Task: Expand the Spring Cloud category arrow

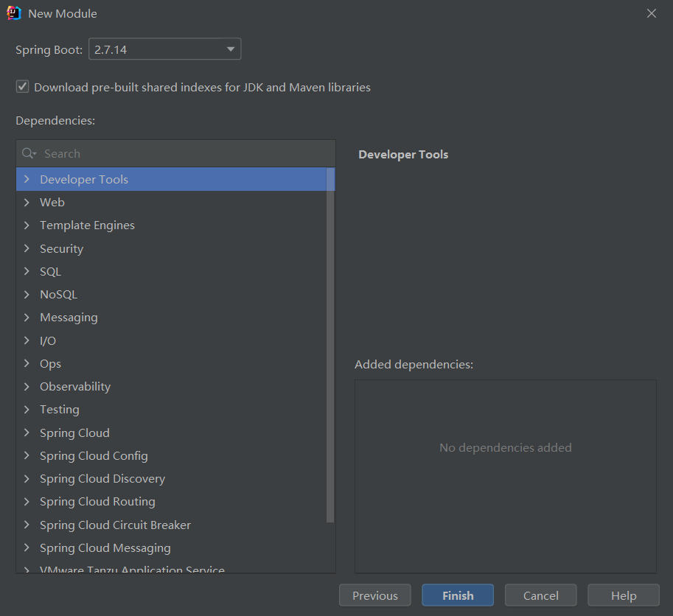Action: pyautogui.click(x=27, y=433)
